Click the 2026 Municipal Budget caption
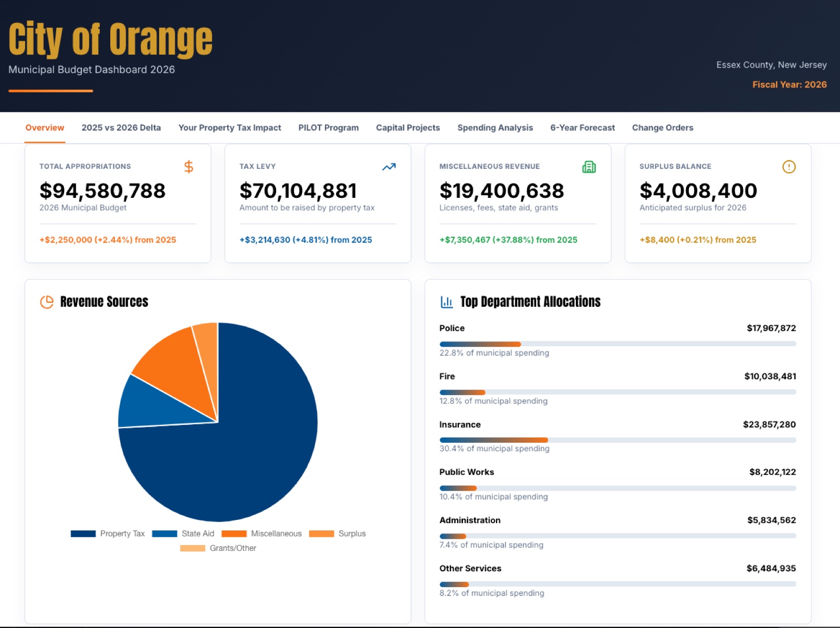The width and height of the screenshot is (840, 628). [83, 208]
